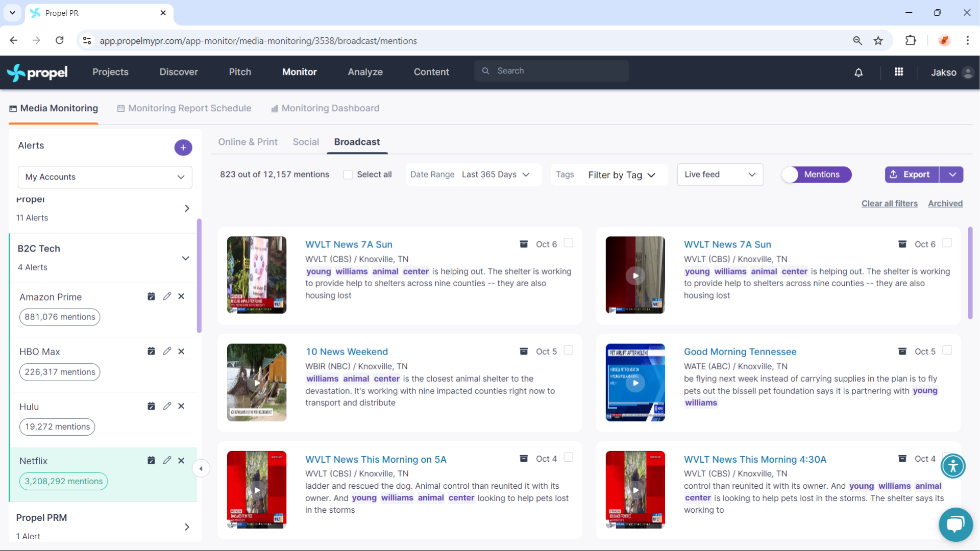
Task: Open the Archived link
Action: coord(945,204)
